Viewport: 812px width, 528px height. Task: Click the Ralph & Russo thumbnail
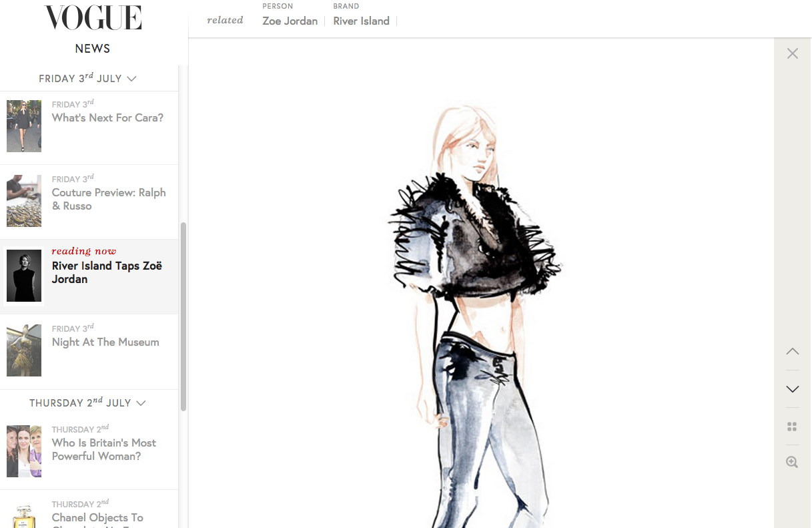coord(24,201)
